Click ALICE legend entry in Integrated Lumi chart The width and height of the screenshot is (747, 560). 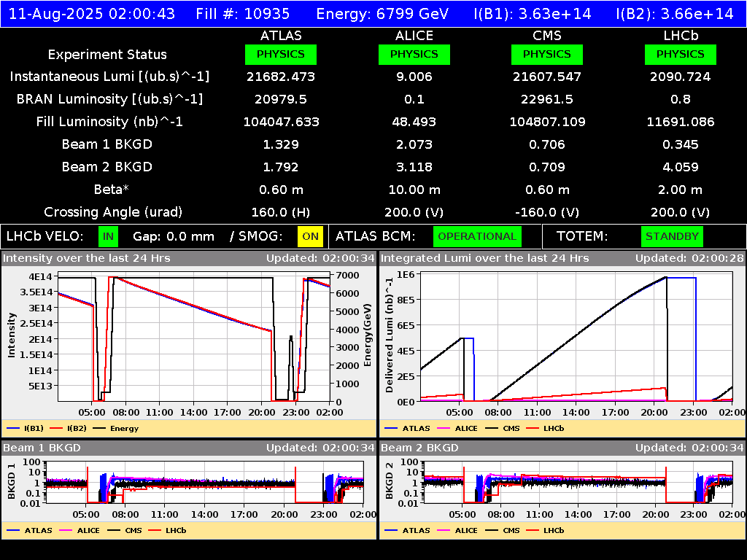pos(457,428)
